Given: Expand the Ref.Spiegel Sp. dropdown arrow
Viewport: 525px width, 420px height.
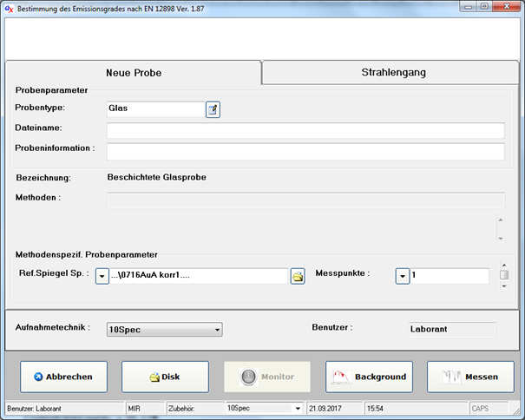Looking at the screenshot, I should tap(102, 276).
